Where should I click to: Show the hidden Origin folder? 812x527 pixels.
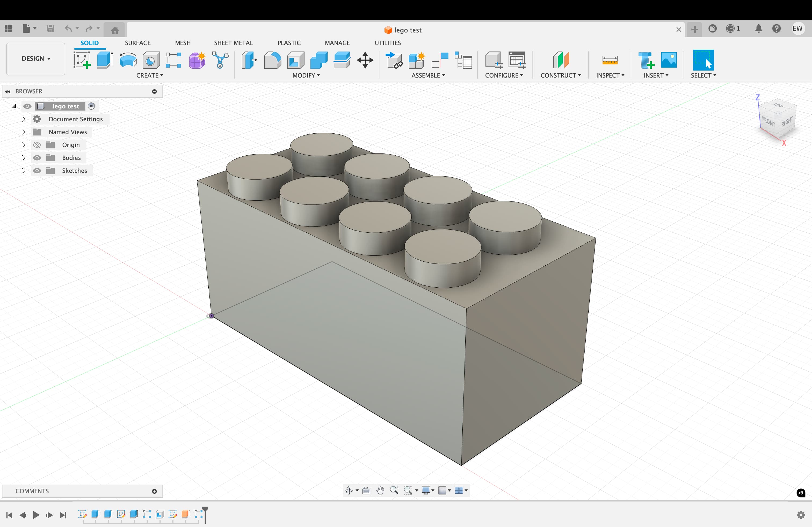37,145
